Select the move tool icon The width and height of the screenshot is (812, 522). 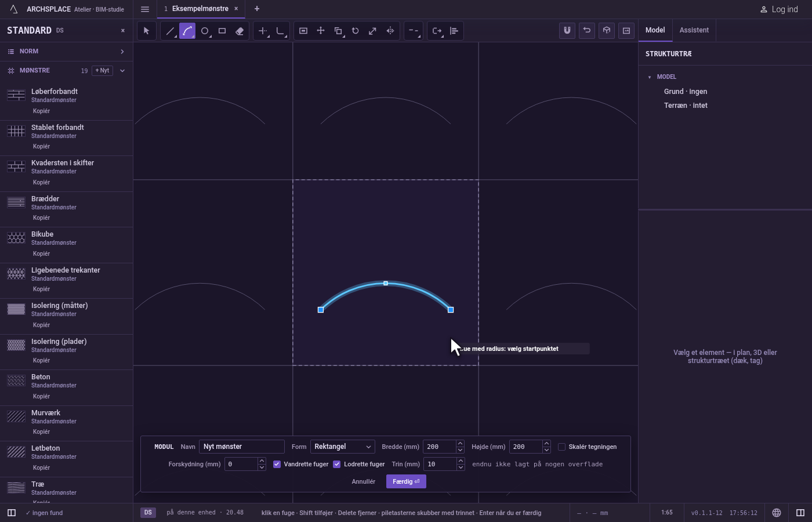click(x=321, y=31)
